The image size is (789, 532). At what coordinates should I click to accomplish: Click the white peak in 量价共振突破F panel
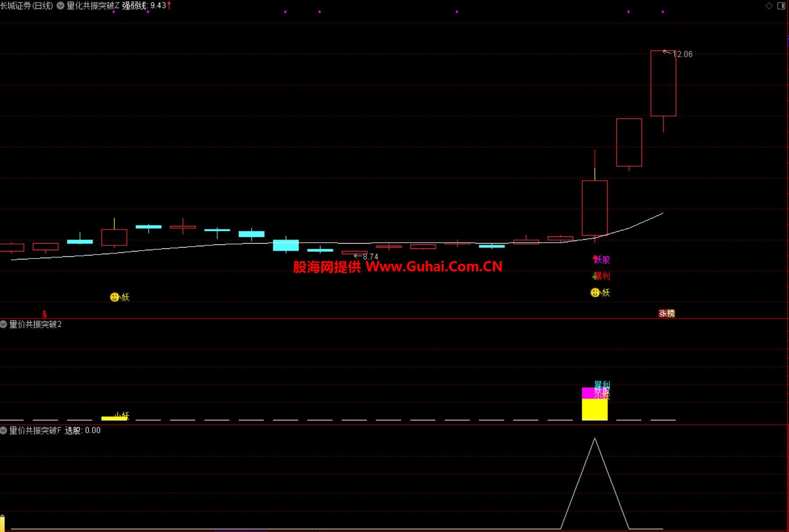pos(595,439)
